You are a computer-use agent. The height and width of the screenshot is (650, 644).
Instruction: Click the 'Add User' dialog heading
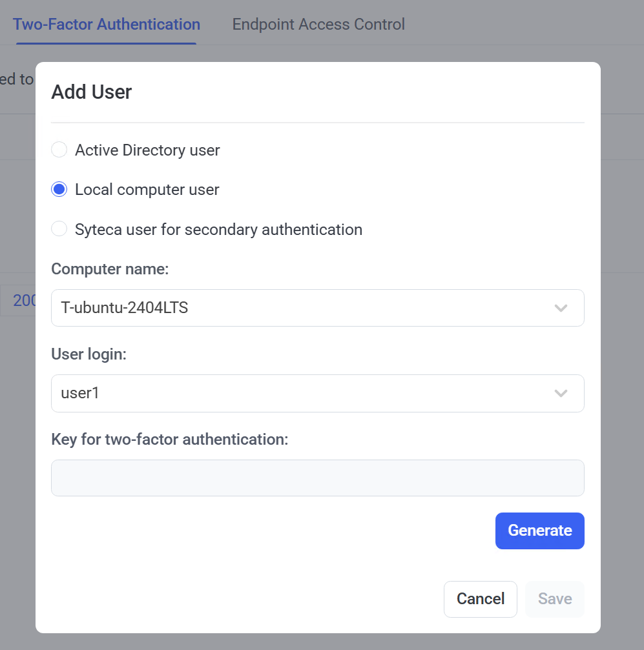92,92
